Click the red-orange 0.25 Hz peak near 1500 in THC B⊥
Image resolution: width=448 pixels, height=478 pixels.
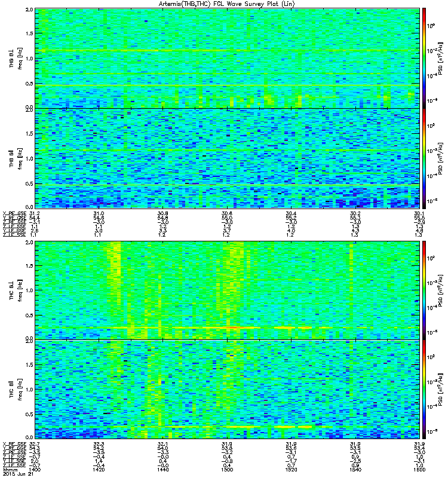(232, 327)
